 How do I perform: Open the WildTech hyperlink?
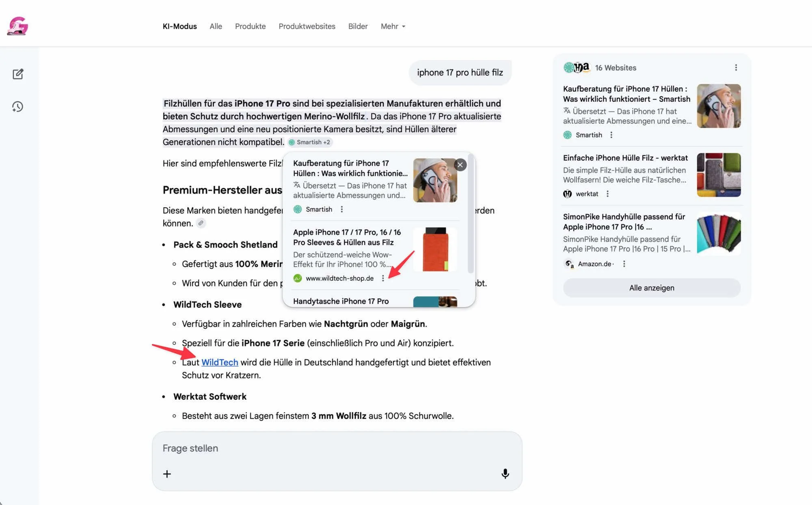(220, 362)
